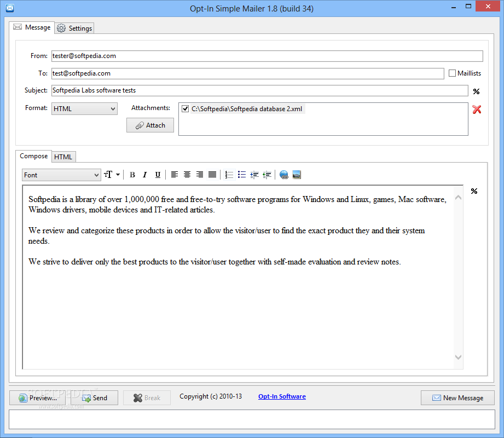Increase indent of the paragraph
The height and width of the screenshot is (438, 504).
[x=254, y=175]
